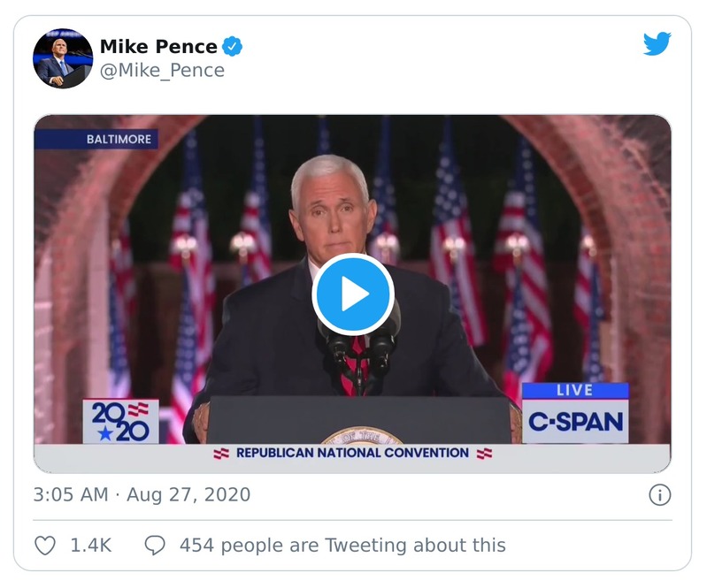Screen dimensions: 707x588
Task: Open the 3:05 AM Aug 27 timestamp
Action: pyautogui.click(x=142, y=495)
